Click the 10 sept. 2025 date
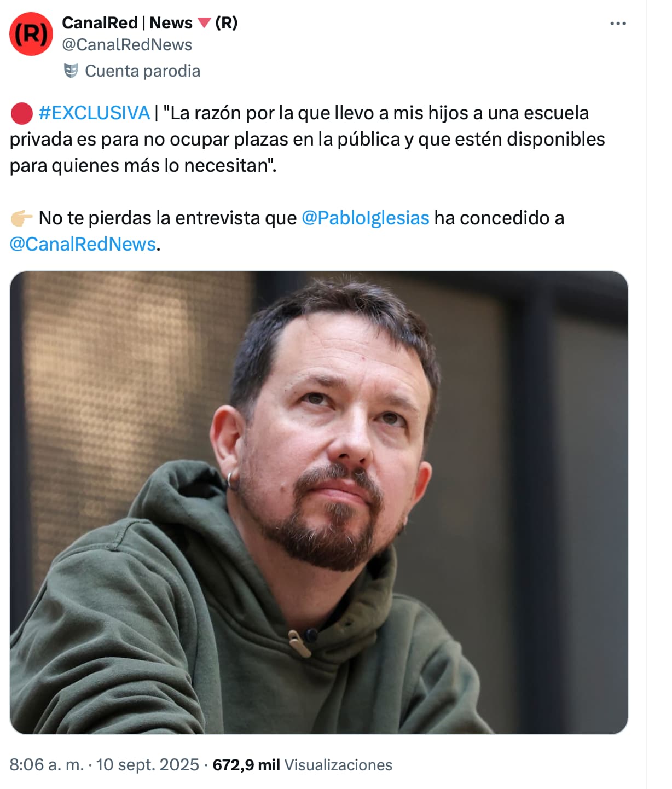 point(148,765)
